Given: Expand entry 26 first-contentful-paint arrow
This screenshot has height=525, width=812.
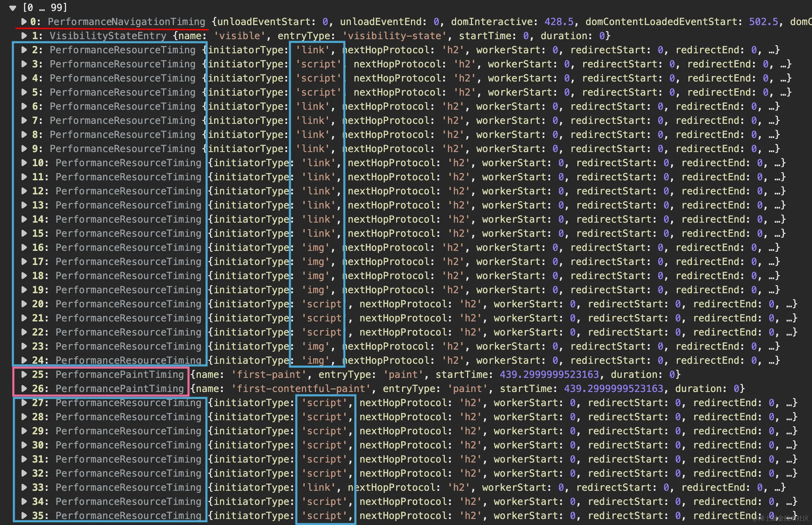Looking at the screenshot, I should click(x=24, y=388).
